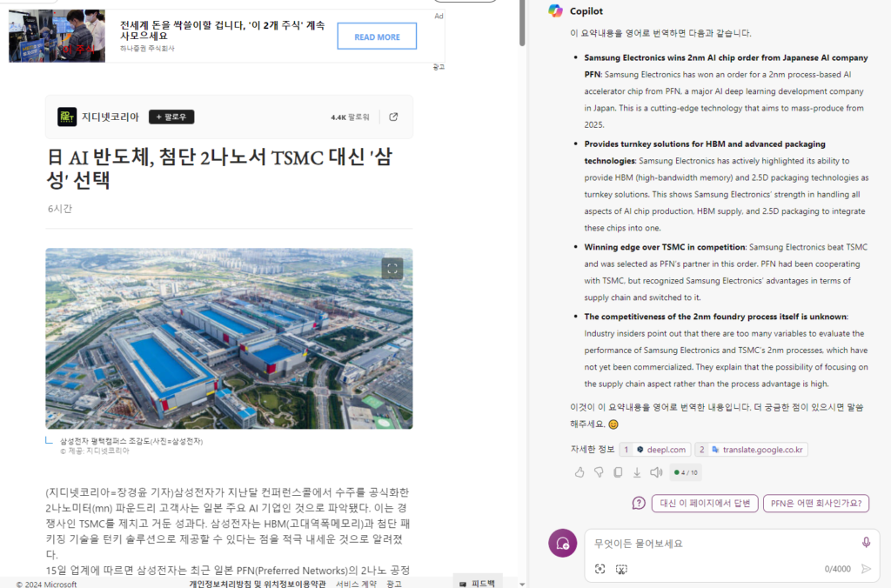Image resolution: width=891 pixels, height=588 pixels.
Task: Click the 하나증권 주식회사 advertiser name
Action: (147, 49)
